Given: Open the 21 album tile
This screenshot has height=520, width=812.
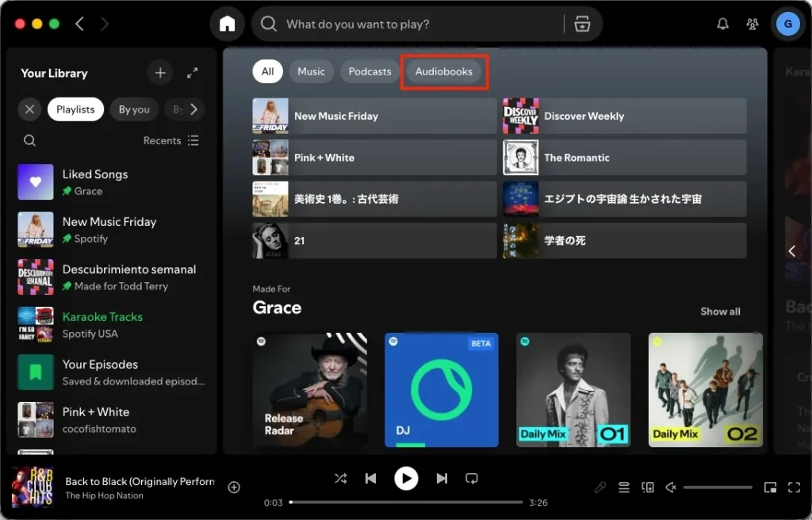Looking at the screenshot, I should 374,240.
